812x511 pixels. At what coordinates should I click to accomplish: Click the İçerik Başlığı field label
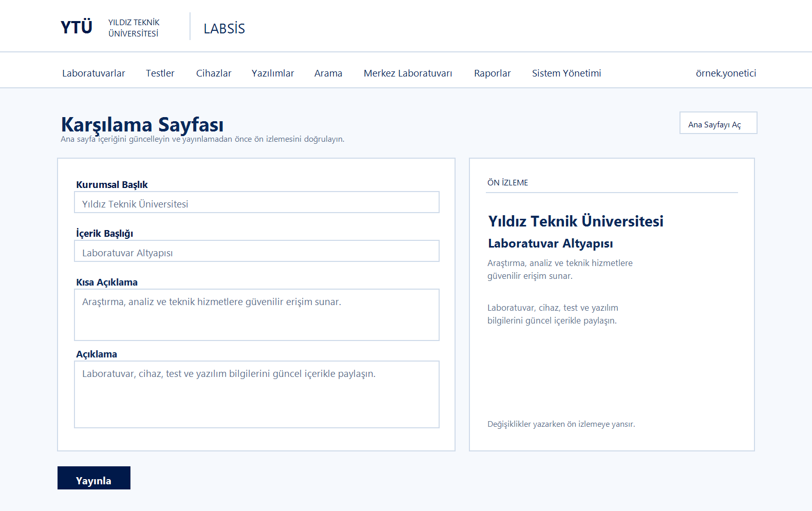click(105, 233)
